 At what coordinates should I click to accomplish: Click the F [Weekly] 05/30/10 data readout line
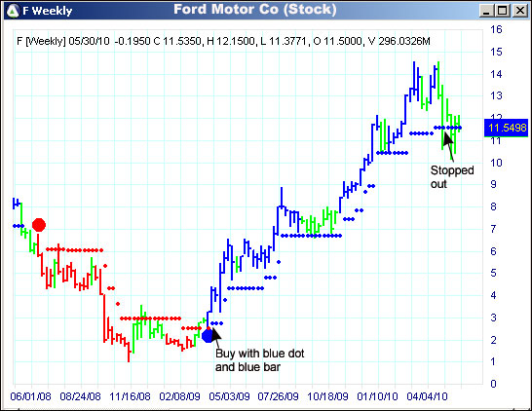pos(223,41)
